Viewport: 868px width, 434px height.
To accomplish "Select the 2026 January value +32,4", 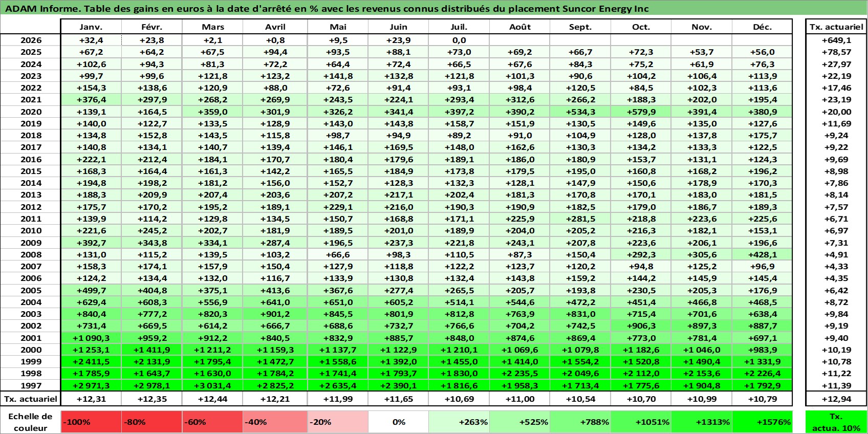I will (x=91, y=40).
